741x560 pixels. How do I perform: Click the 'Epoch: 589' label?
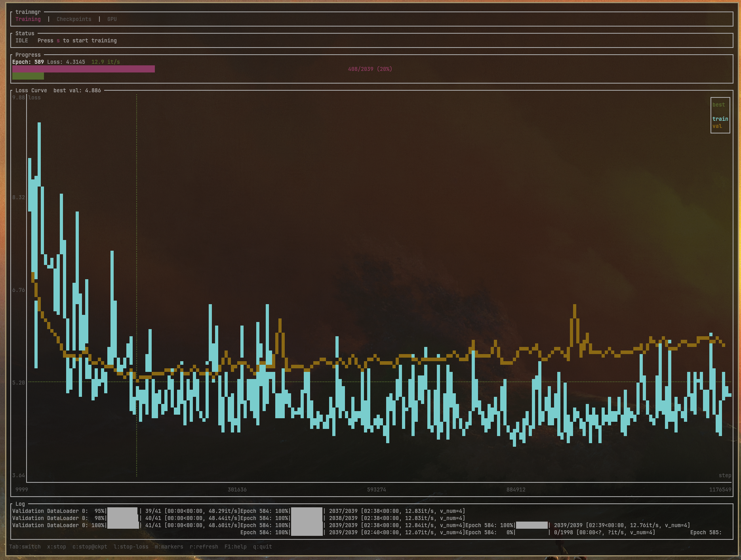click(28, 62)
